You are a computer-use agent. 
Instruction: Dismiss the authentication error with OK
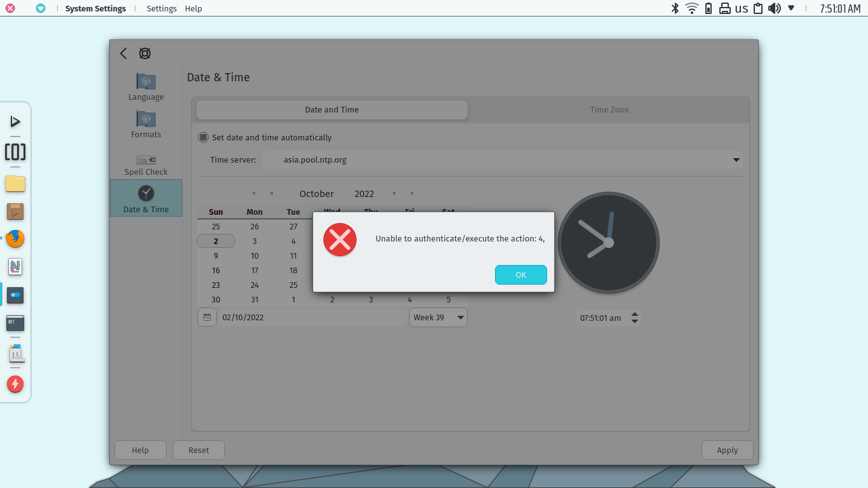pyautogui.click(x=520, y=274)
